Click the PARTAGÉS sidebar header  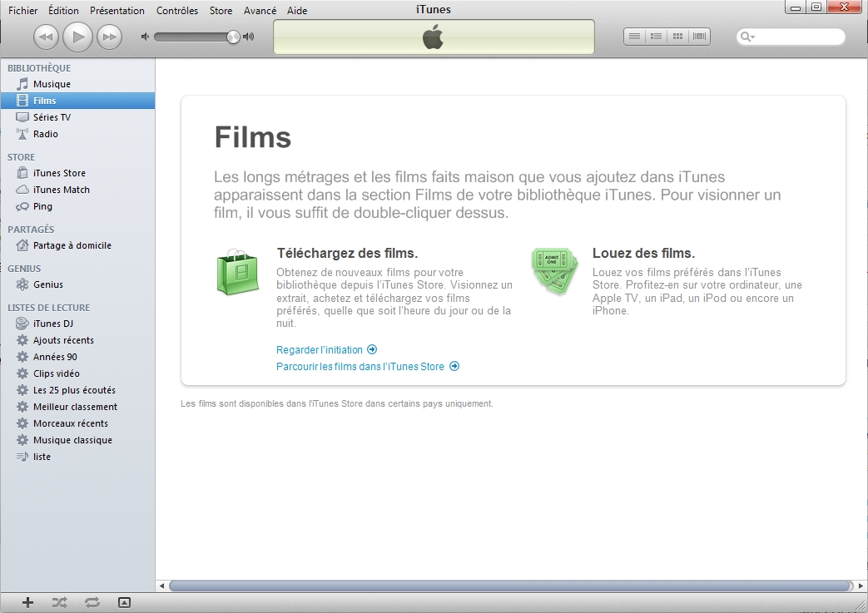click(x=31, y=229)
